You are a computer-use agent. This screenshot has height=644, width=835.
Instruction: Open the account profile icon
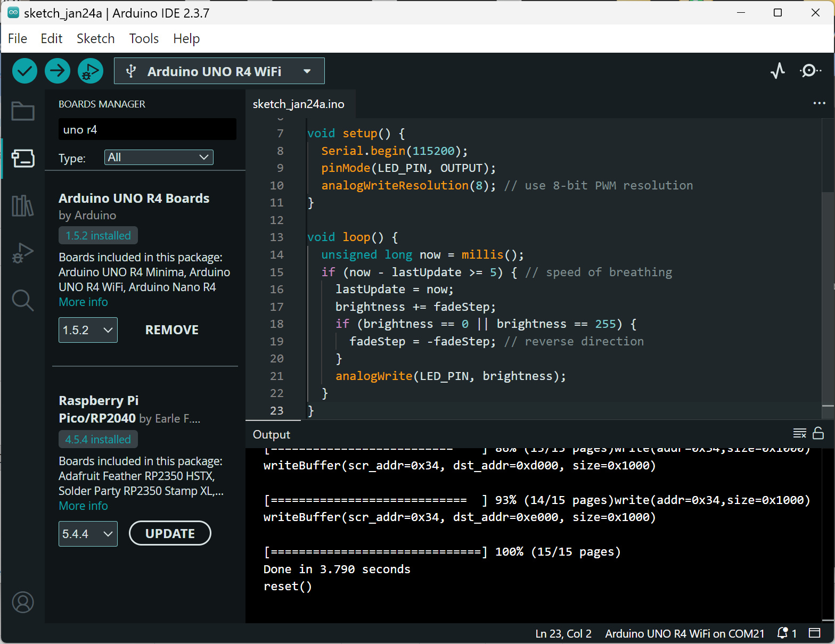[23, 602]
